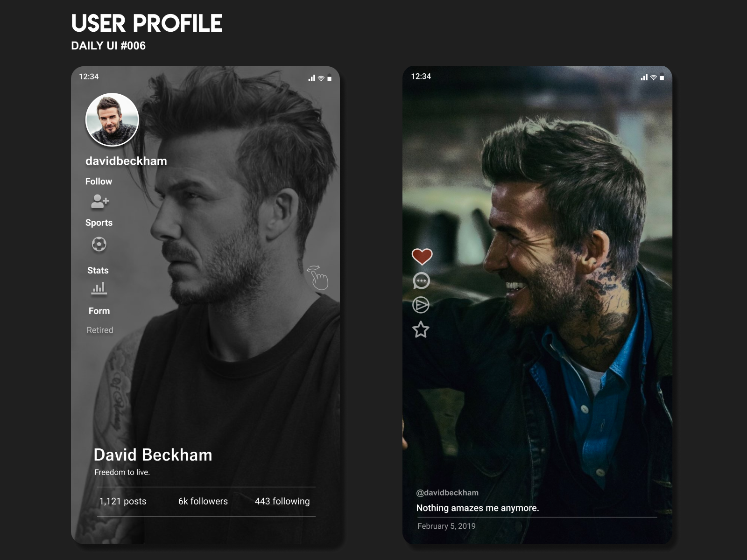
Task: Click the 'Retired' form status text
Action: (x=100, y=330)
